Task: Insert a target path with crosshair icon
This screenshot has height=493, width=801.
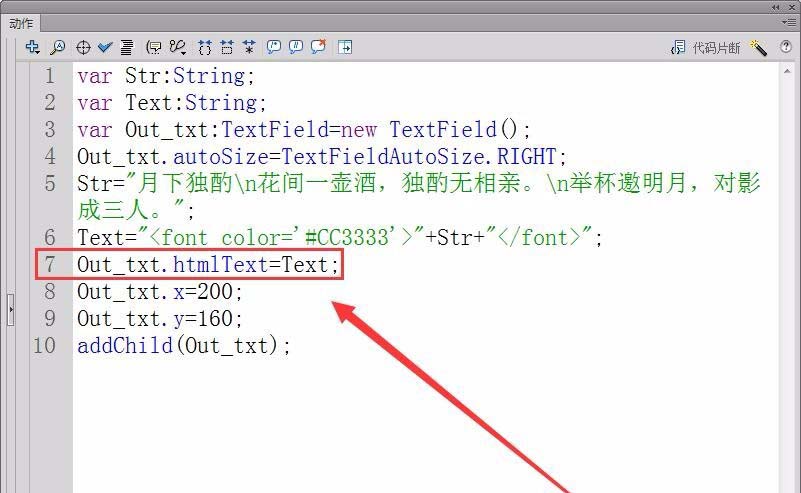Action: (83, 48)
